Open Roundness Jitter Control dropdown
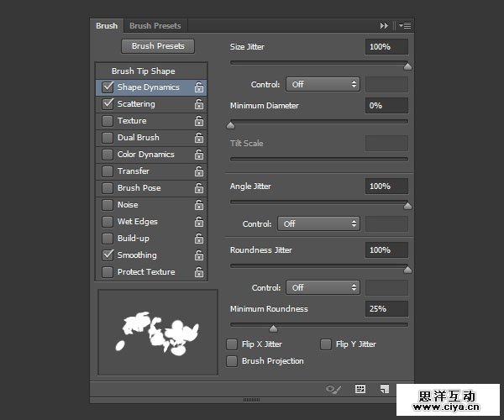The height and width of the screenshot is (420, 504). [323, 287]
